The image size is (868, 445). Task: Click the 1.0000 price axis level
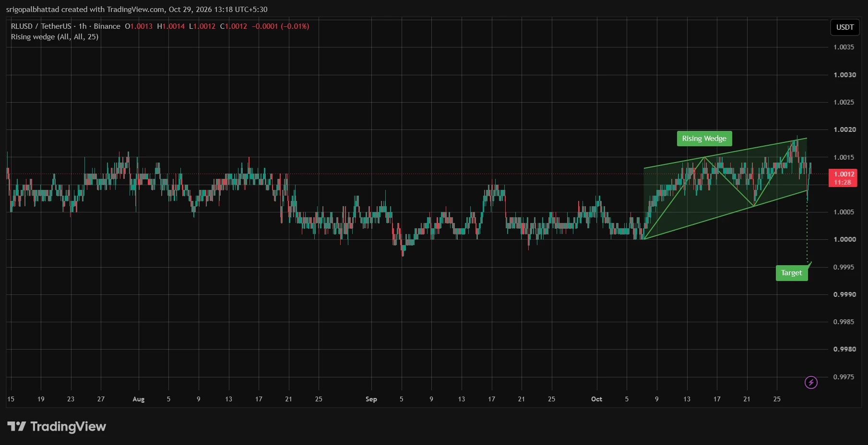(x=844, y=239)
